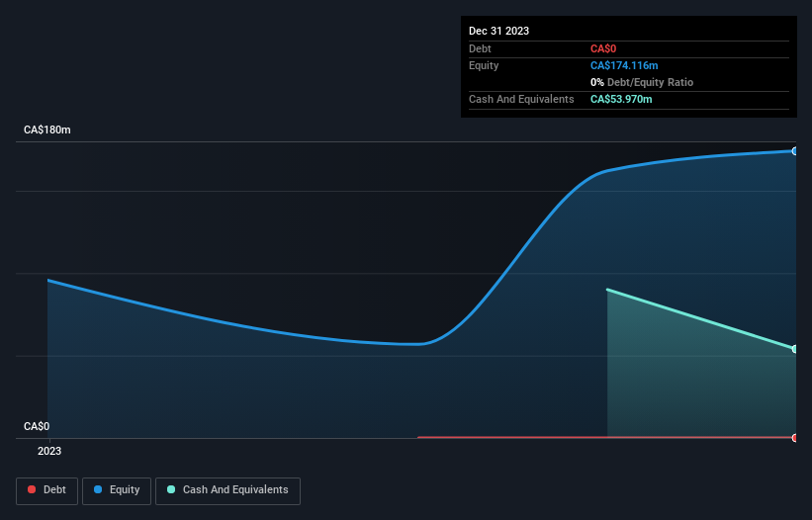This screenshot has height=520, width=812.
Task: Click the Debt row label in tooltip
Action: [x=480, y=48]
